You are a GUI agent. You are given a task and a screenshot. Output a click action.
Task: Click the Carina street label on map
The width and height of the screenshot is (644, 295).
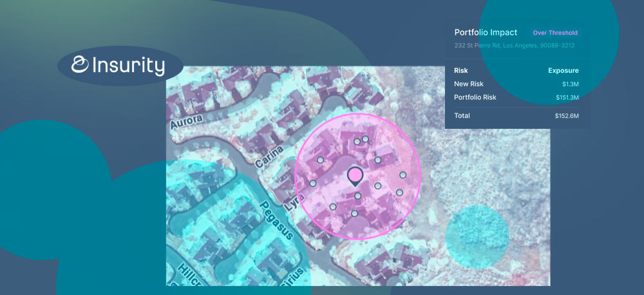coord(269,157)
